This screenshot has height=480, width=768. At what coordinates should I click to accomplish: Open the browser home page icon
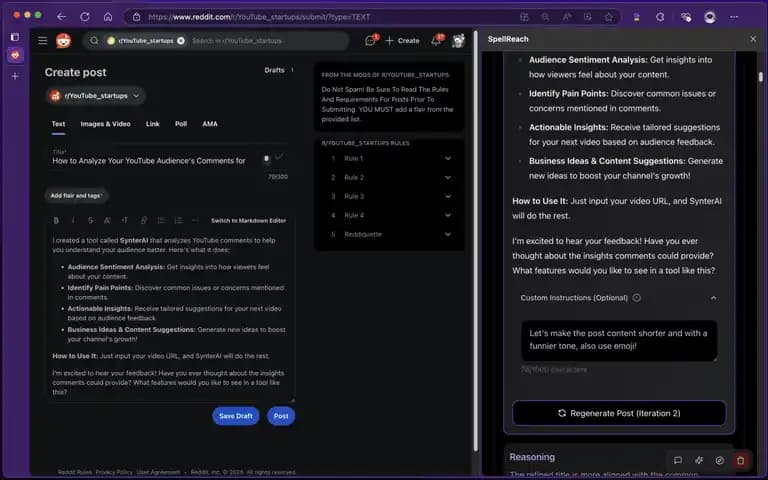108,17
